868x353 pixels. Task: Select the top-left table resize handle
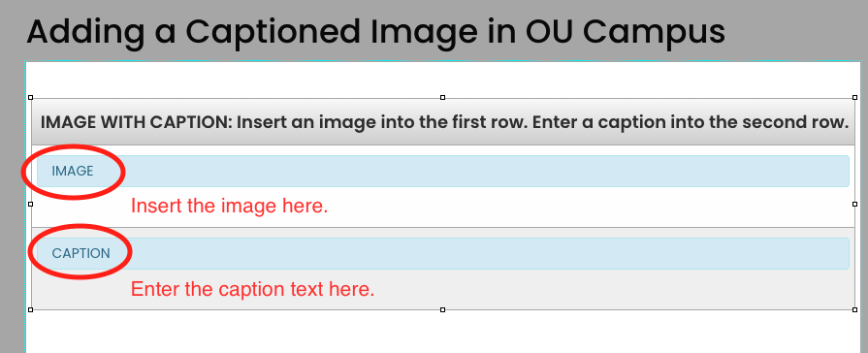[30, 97]
